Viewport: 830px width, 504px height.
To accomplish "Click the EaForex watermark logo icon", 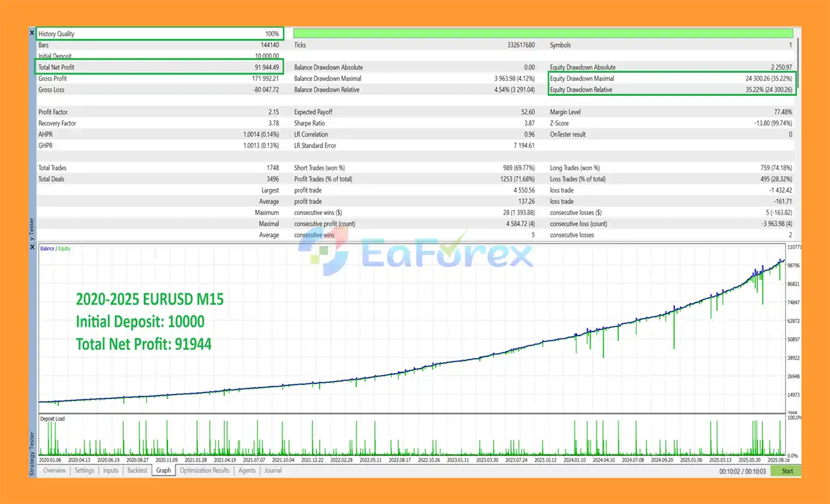I will coord(325,254).
